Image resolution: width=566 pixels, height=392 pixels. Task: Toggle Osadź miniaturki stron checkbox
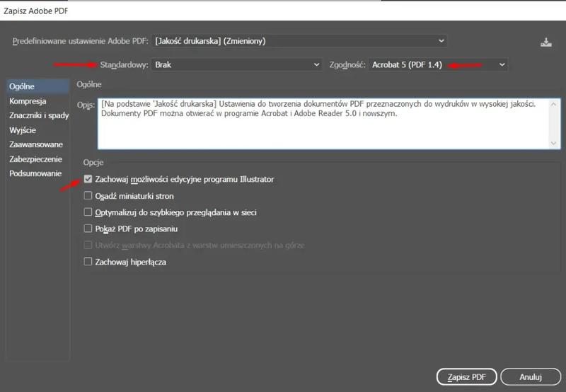88,196
